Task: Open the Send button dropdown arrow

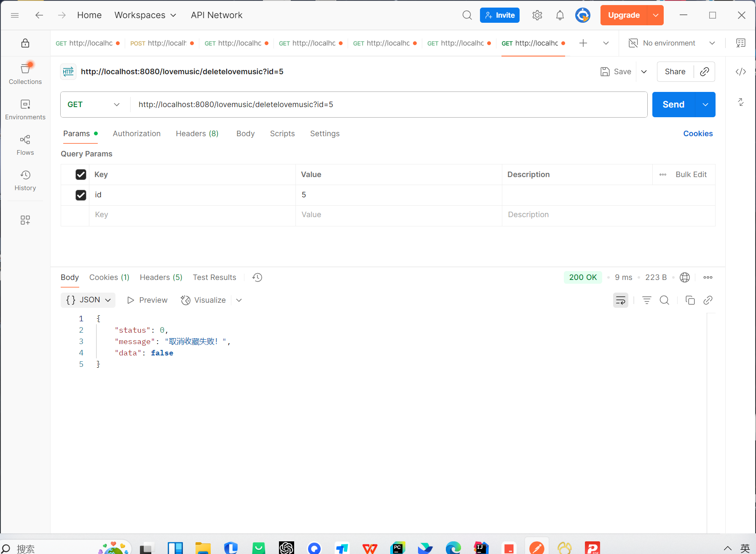Action: point(705,105)
